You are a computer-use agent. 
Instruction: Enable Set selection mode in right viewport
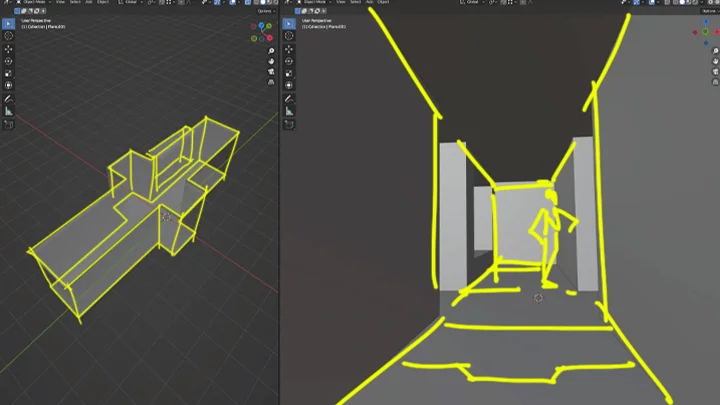coord(298,11)
